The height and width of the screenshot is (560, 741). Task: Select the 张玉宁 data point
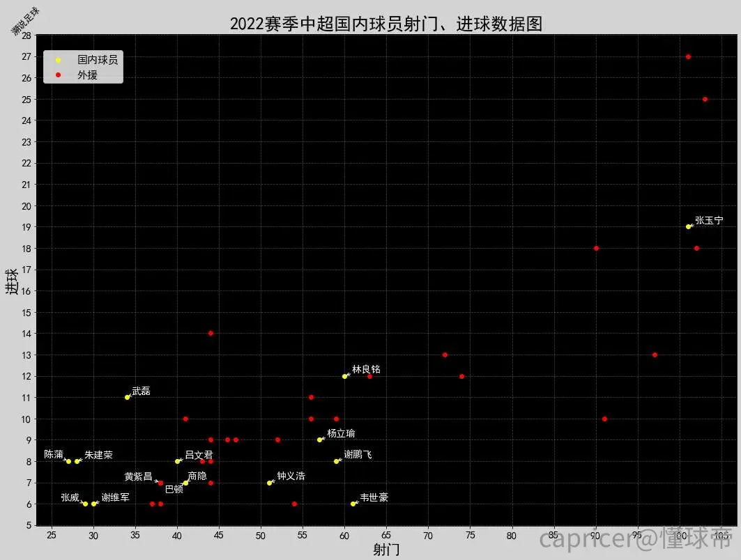[x=688, y=226]
